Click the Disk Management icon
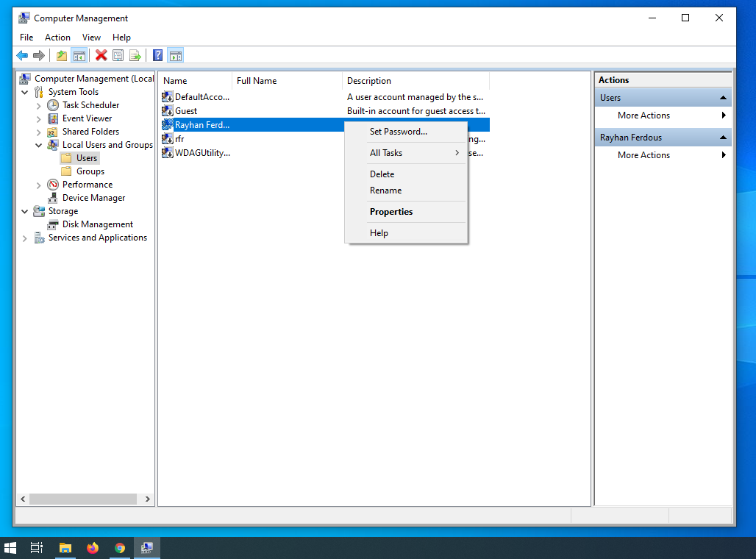 coord(53,224)
